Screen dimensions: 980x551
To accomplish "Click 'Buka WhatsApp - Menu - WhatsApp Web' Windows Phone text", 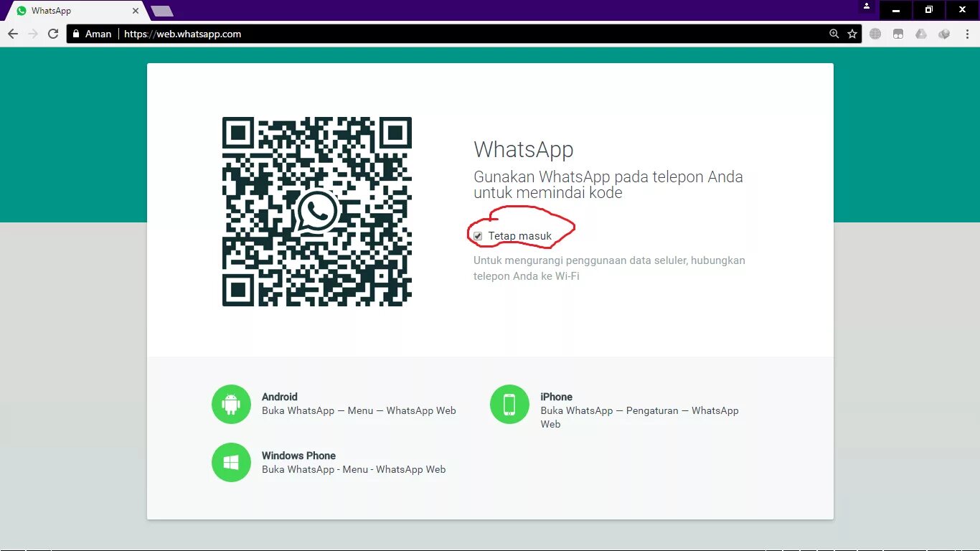I will (354, 470).
